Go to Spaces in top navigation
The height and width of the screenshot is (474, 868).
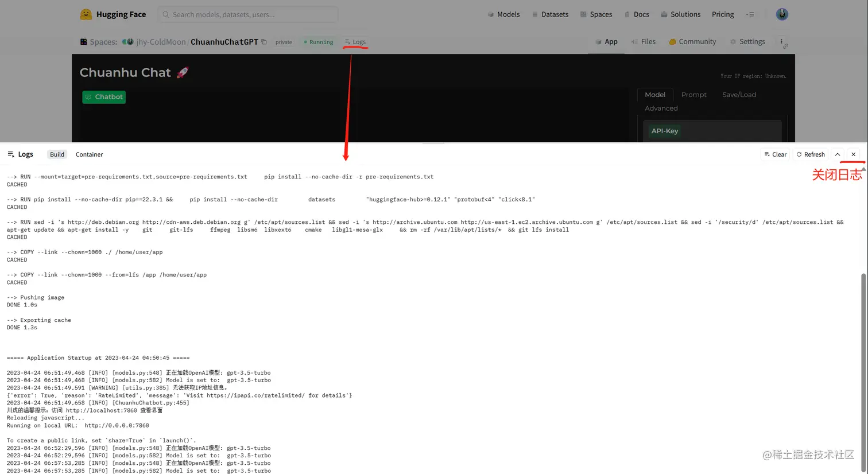click(596, 14)
